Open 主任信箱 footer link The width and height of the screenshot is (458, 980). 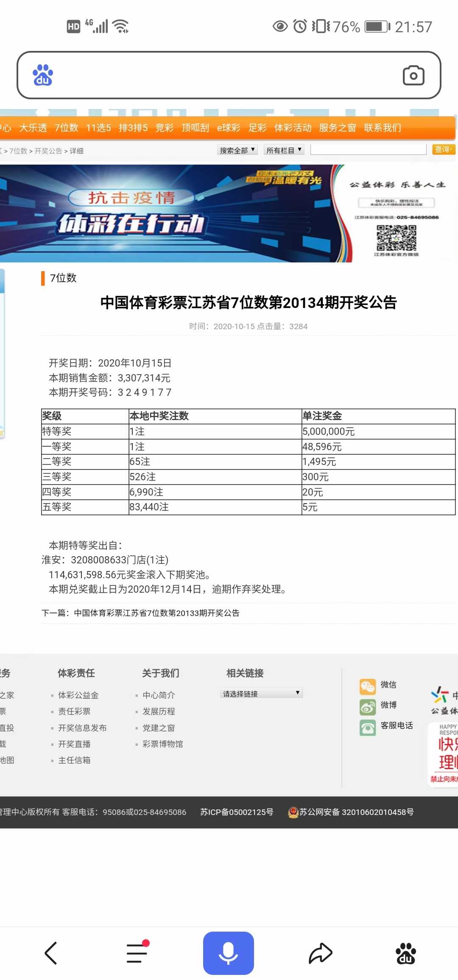(x=74, y=760)
